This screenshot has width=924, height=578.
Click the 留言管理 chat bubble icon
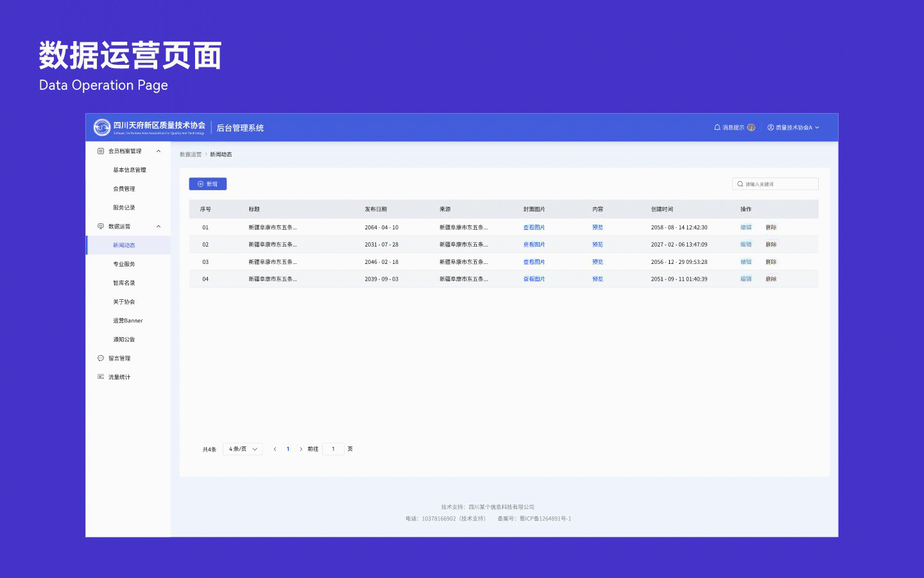click(x=101, y=358)
